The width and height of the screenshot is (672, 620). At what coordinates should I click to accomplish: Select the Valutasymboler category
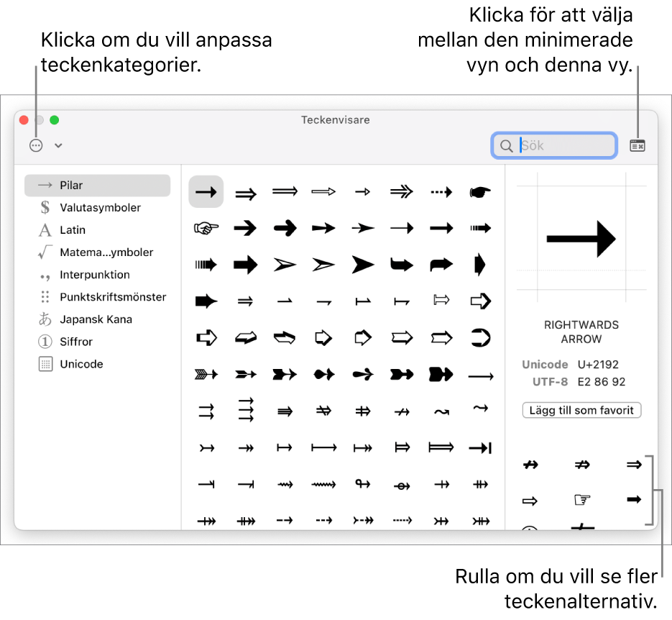tap(97, 208)
